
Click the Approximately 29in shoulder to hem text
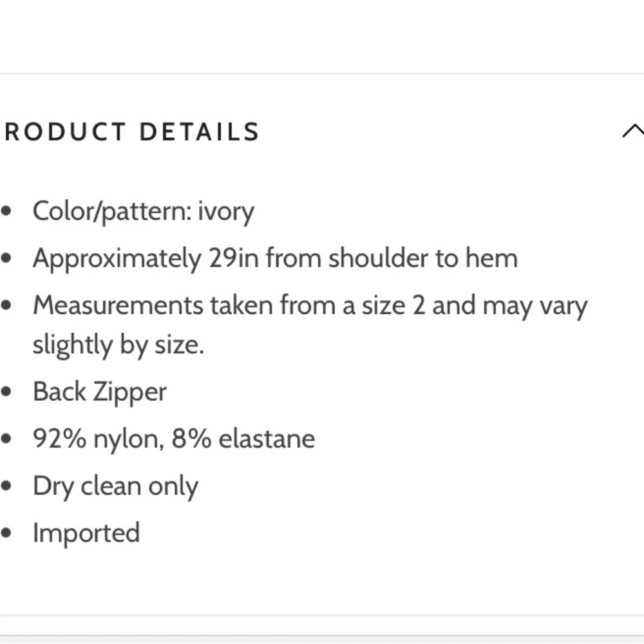pos(275,258)
